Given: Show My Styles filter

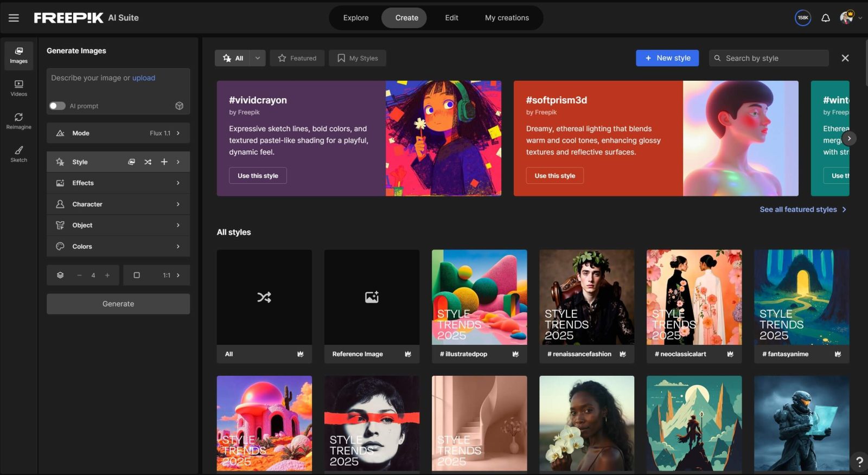Looking at the screenshot, I should (x=357, y=58).
